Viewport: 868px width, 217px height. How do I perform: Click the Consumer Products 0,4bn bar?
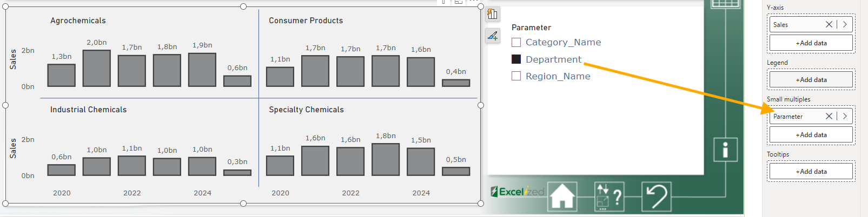point(456,83)
